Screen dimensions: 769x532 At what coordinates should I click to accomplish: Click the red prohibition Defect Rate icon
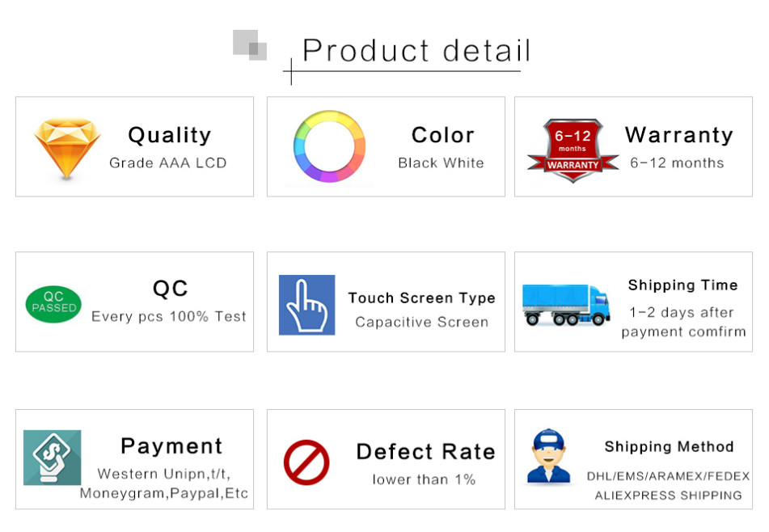point(306,462)
